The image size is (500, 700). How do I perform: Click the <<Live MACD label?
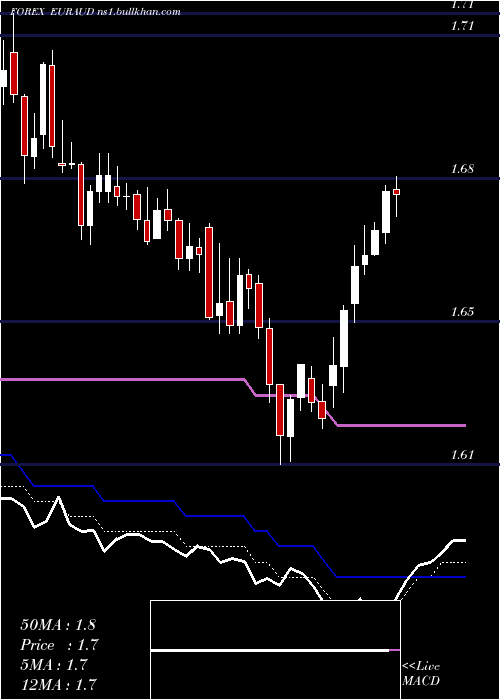click(421, 673)
